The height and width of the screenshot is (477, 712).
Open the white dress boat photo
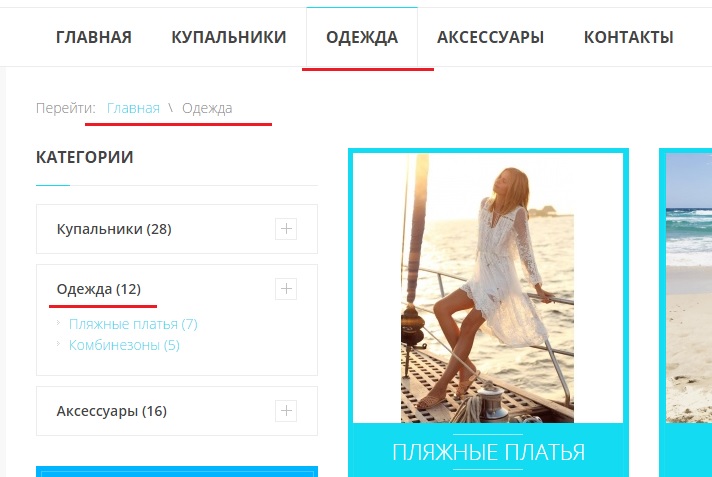pyautogui.click(x=488, y=288)
